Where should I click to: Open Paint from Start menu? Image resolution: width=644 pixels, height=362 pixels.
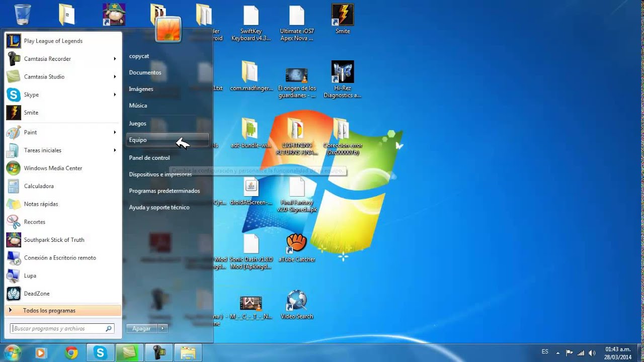(x=63, y=132)
